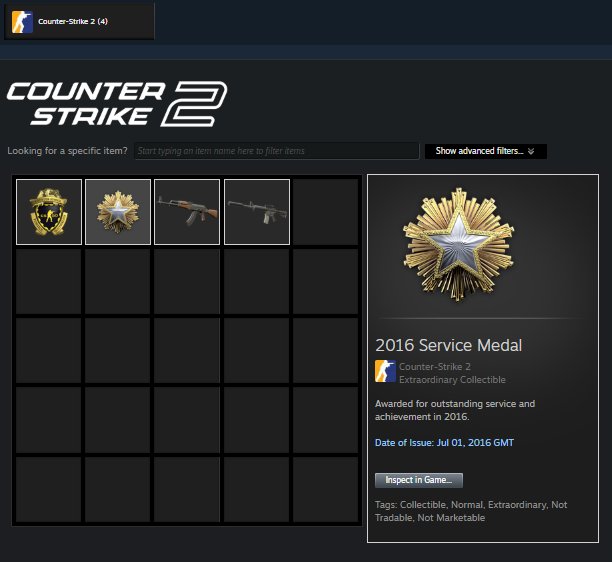612x562 pixels.
Task: Click the Extraordinary Collectible label
Action: pos(452,380)
